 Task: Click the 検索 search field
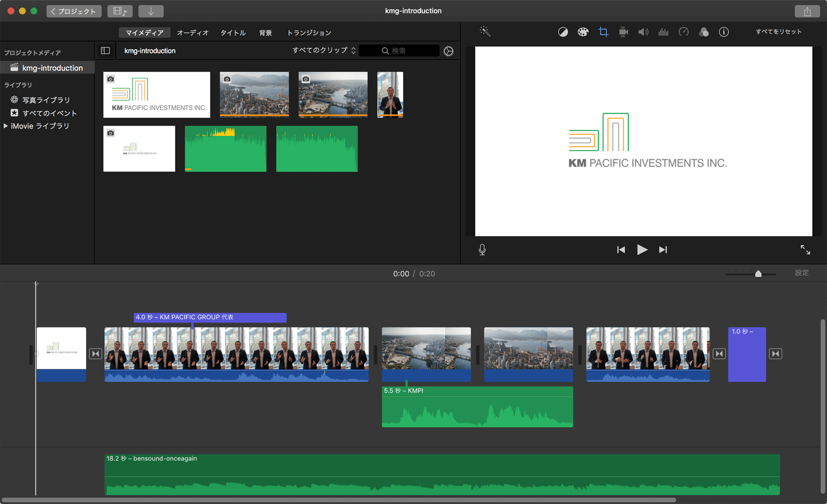[399, 51]
